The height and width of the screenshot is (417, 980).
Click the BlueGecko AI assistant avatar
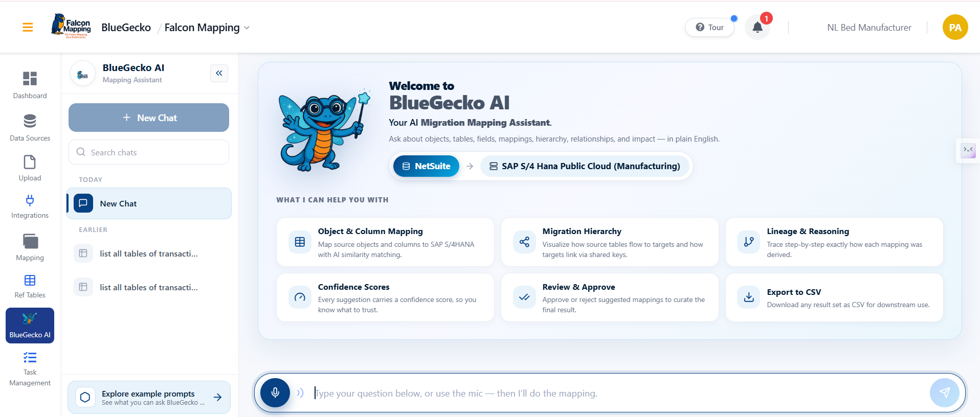tap(83, 74)
